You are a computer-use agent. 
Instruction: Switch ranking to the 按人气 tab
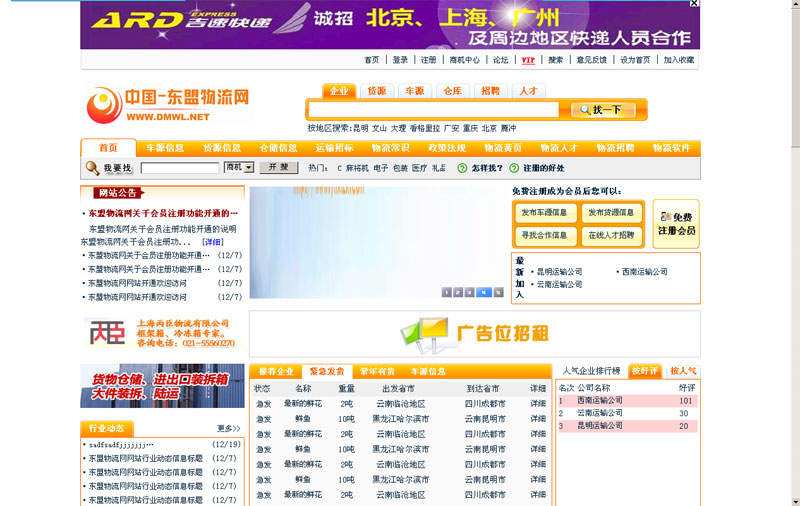click(683, 371)
